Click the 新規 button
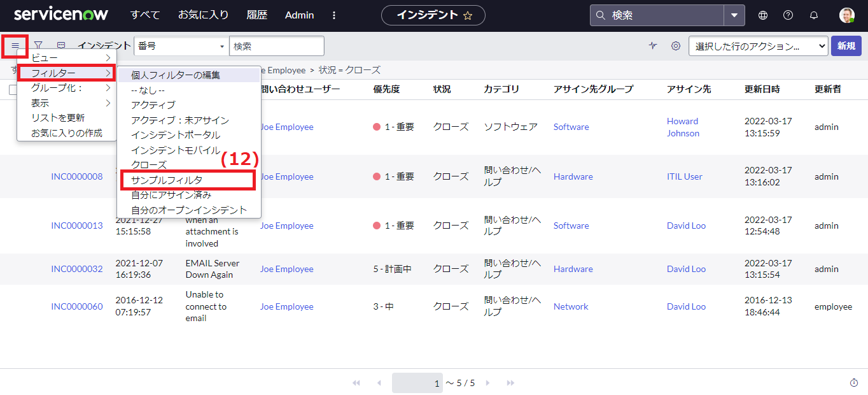This screenshot has width=868, height=395. (x=846, y=45)
